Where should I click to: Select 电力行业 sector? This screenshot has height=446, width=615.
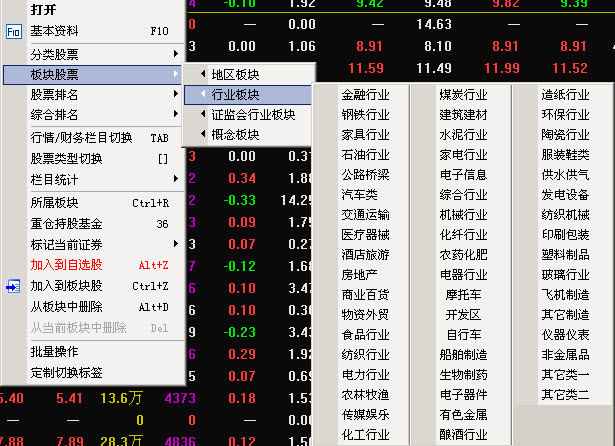click(365, 375)
